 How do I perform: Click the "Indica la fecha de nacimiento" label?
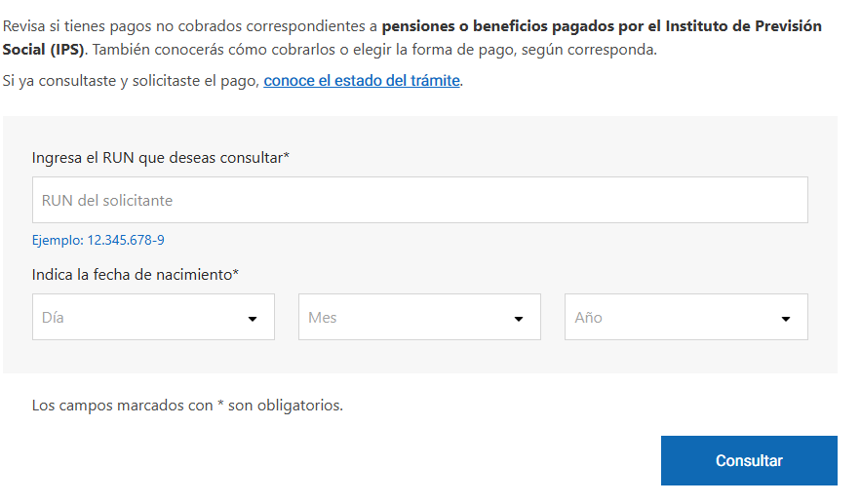click(132, 275)
